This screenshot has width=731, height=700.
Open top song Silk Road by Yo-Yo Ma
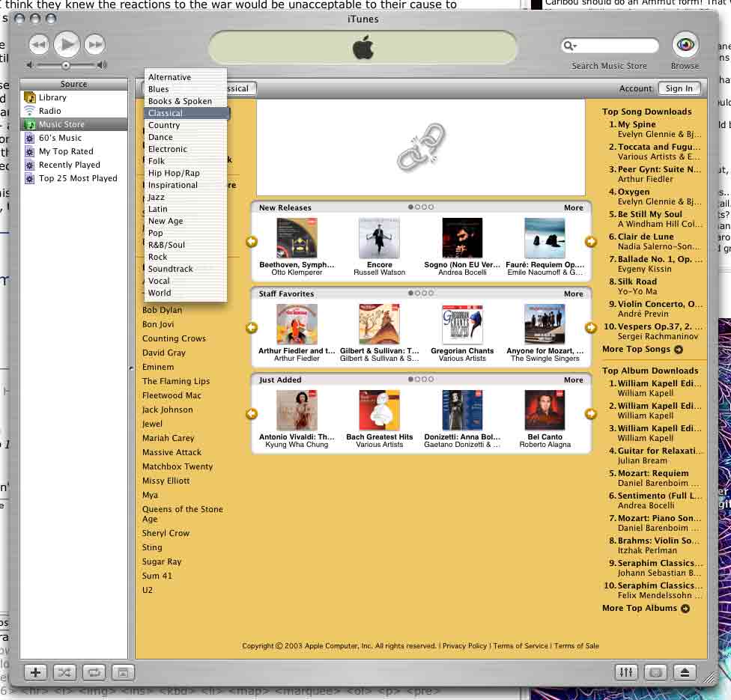(637, 281)
